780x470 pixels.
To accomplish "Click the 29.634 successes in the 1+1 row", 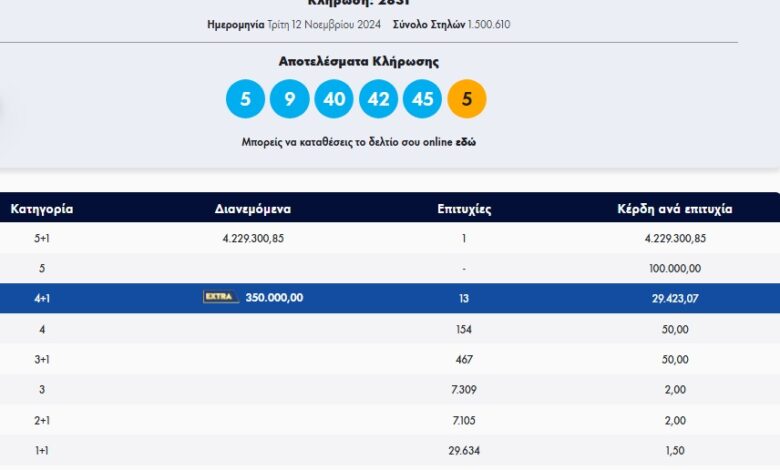I will pos(464,451).
